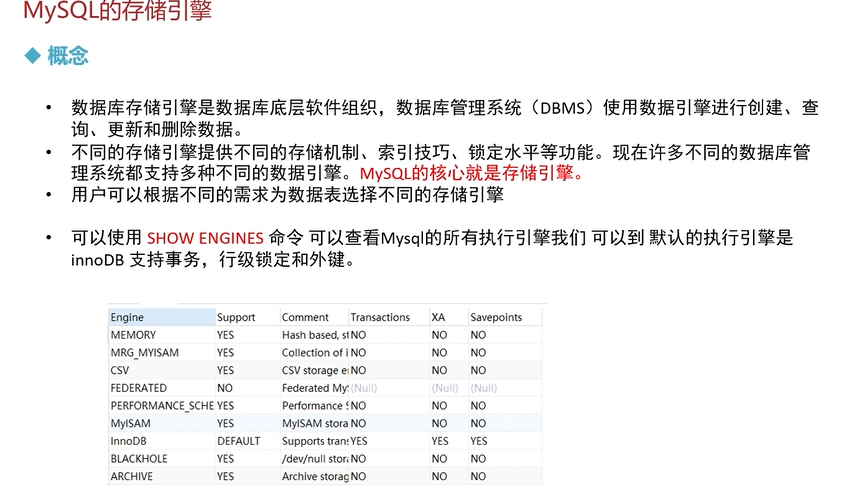The width and height of the screenshot is (851, 501).
Task: Click the "Collection of i" comment cell
Action: point(314,353)
